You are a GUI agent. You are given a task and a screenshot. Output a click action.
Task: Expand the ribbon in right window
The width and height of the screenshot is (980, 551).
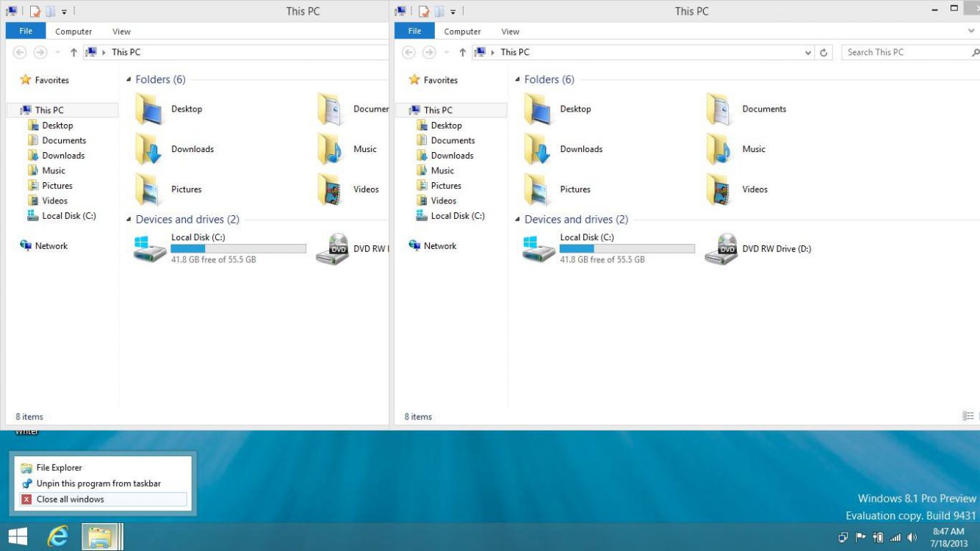(x=973, y=32)
